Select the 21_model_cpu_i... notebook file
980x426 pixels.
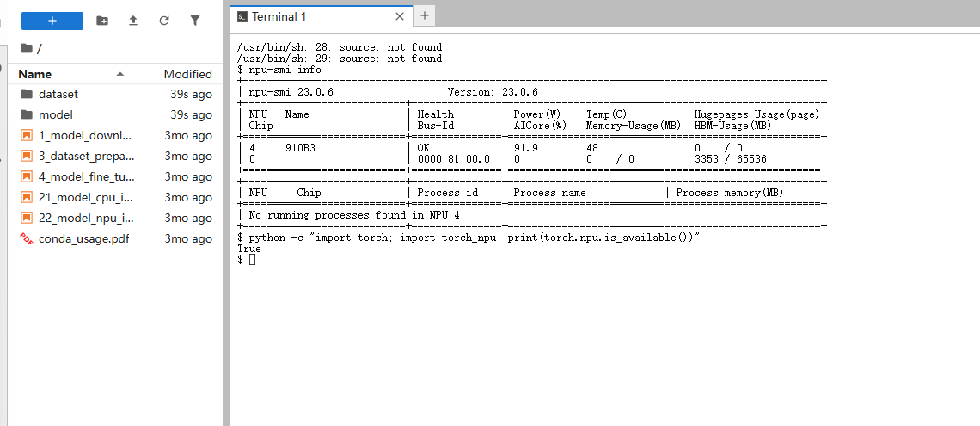[116, 198]
